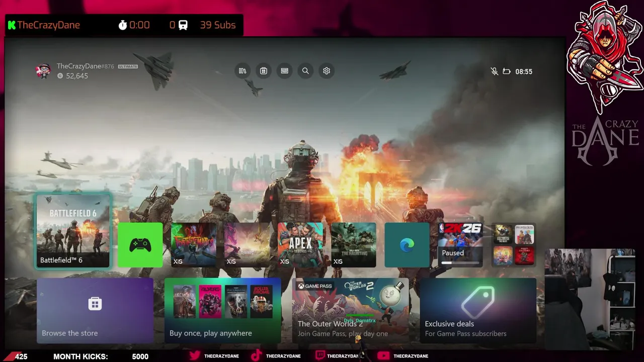This screenshot has height=362, width=644.
Task: Click the 08:55 clock
Action: [524, 71]
